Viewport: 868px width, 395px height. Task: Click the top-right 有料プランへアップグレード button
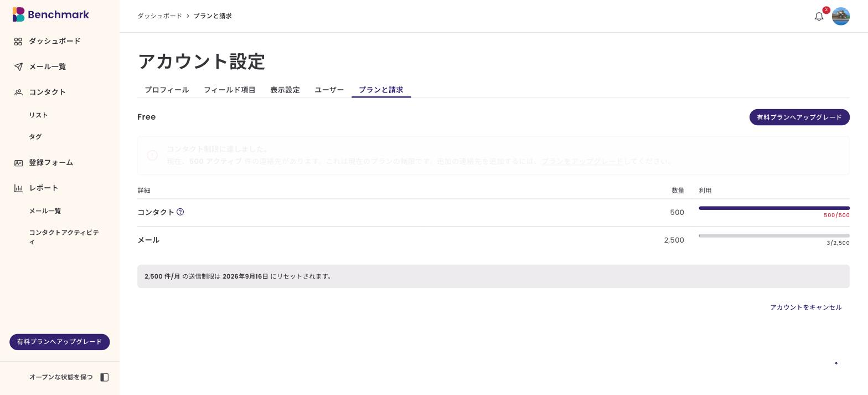coord(799,117)
